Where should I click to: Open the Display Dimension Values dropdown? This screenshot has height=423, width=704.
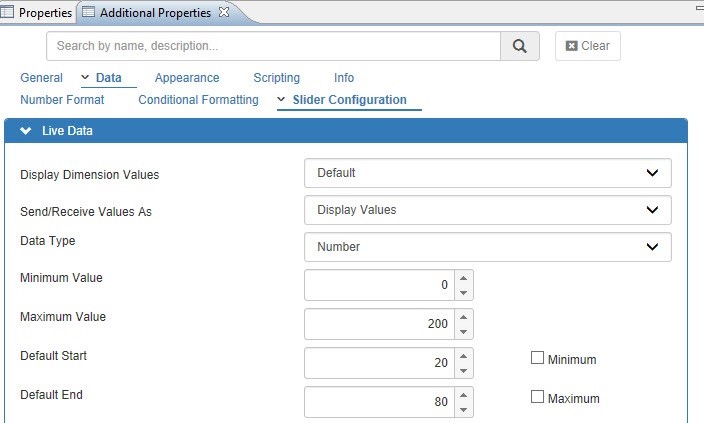click(x=487, y=173)
